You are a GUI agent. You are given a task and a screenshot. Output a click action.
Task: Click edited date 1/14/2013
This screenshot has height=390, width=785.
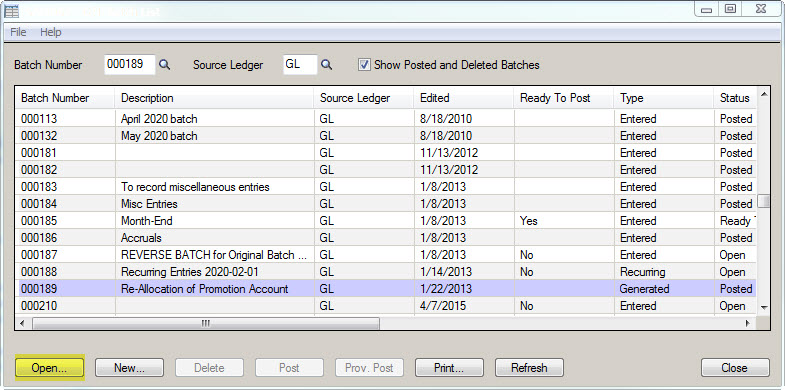(446, 272)
